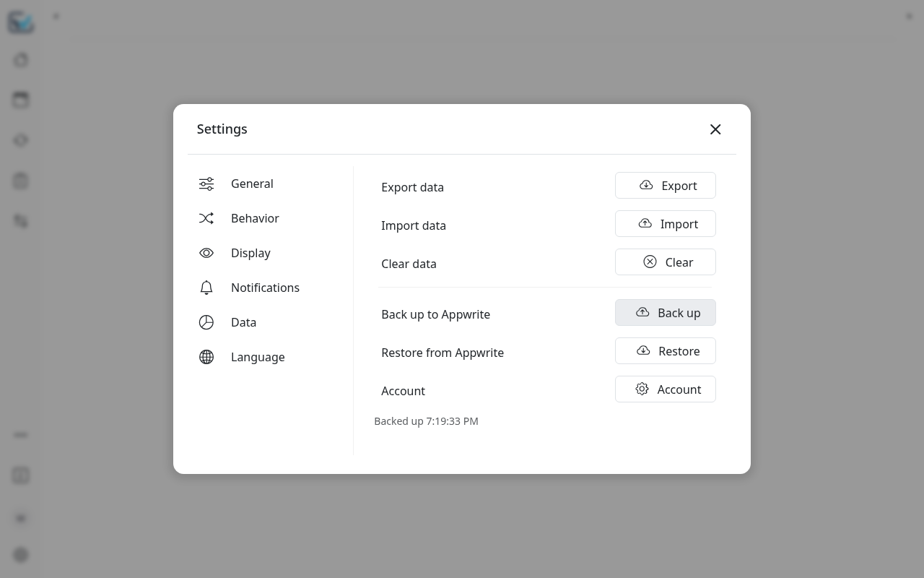Viewport: 924px width, 578px height.
Task: Click the Export button
Action: [666, 186]
